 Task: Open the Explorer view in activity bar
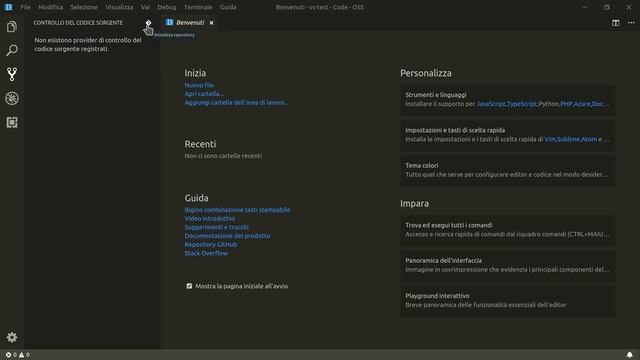(x=12, y=27)
